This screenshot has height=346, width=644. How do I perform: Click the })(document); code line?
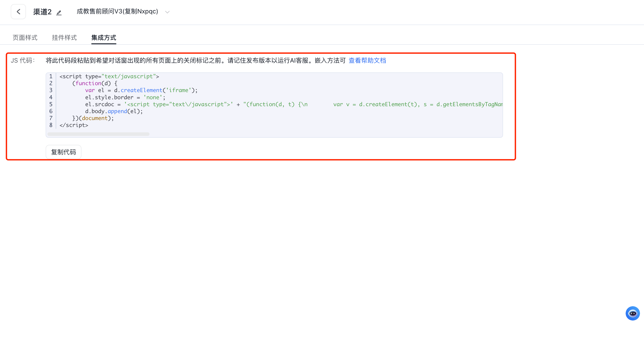(x=93, y=118)
